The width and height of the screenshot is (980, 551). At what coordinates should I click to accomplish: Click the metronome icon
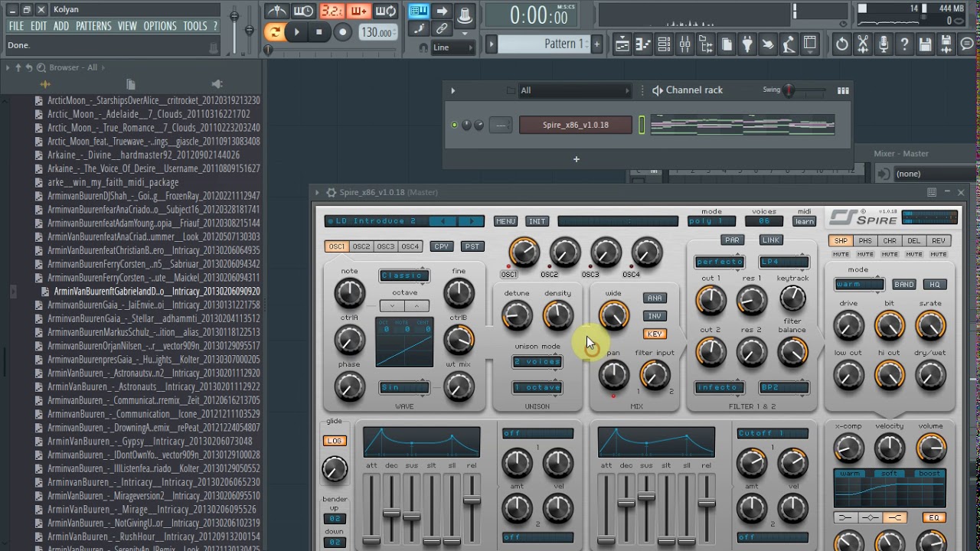pos(276,11)
